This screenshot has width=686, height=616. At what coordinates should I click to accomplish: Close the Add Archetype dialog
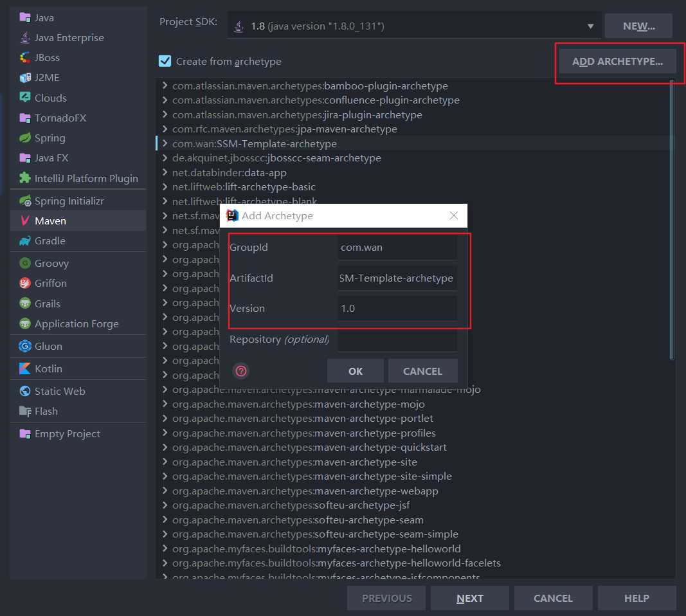pyautogui.click(x=454, y=215)
